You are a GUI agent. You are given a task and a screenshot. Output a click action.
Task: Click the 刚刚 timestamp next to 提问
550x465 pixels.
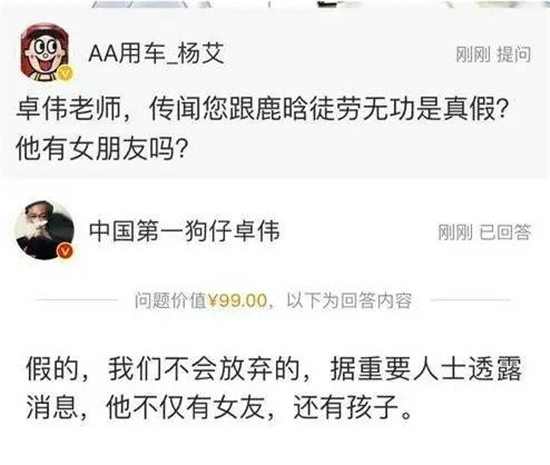tap(473, 55)
